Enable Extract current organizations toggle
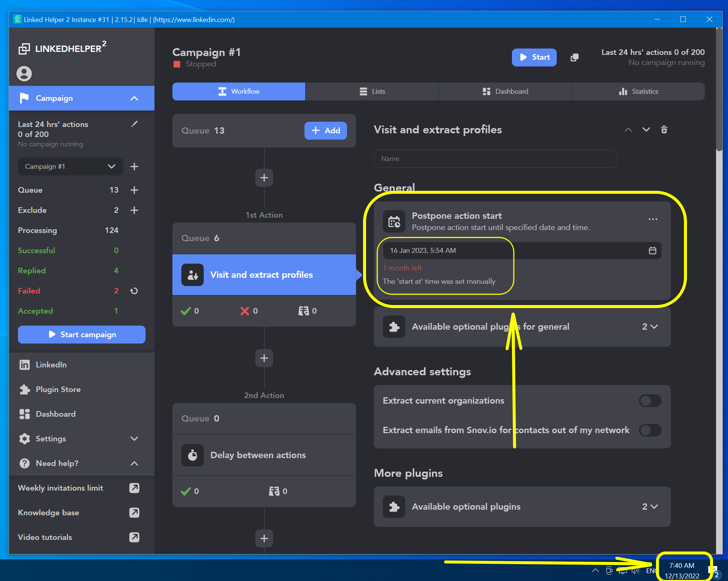This screenshot has height=581, width=728. 650,401
